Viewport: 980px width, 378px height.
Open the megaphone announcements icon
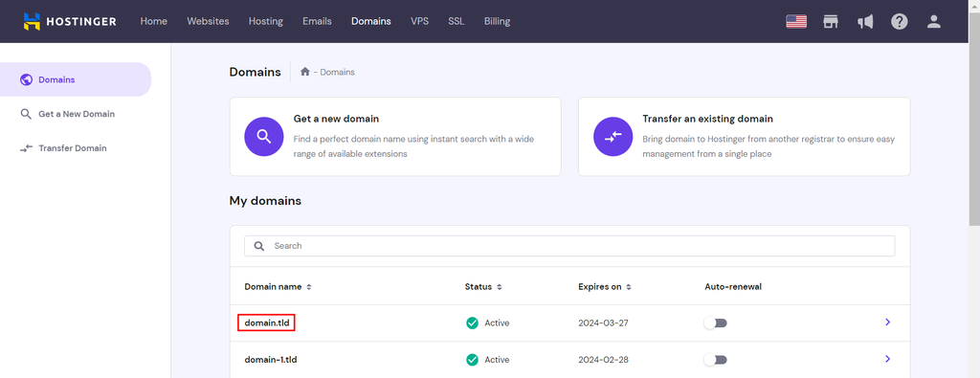(865, 21)
